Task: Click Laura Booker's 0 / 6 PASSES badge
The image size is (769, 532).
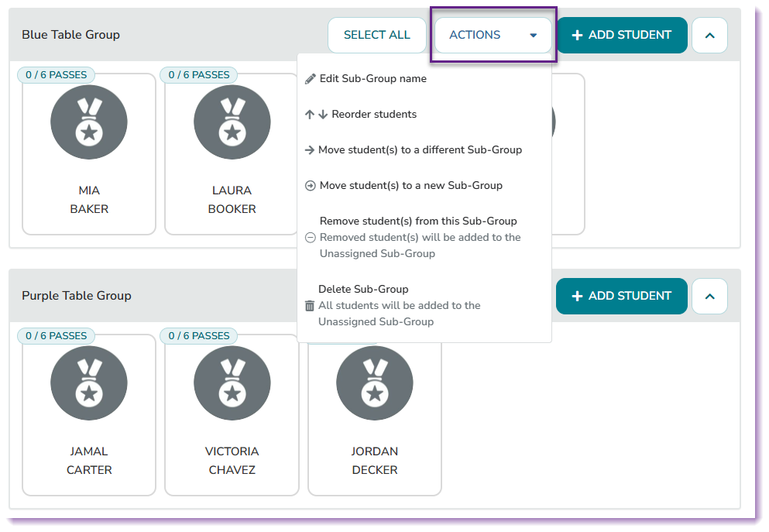Action: [x=199, y=75]
